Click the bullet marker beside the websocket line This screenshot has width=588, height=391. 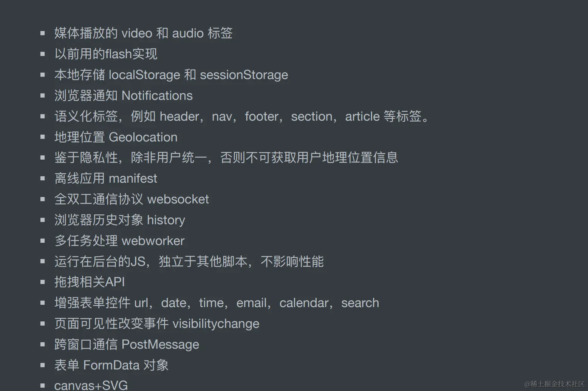tap(43, 199)
